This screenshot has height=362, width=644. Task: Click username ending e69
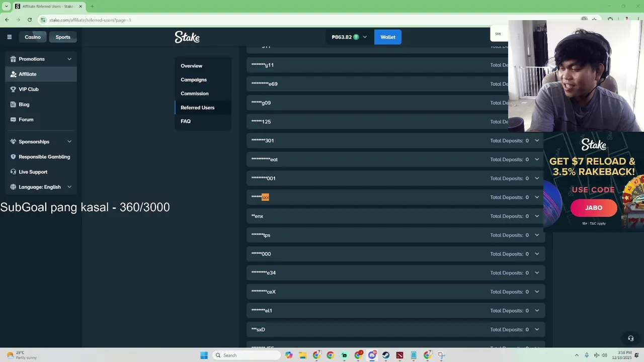[x=265, y=84]
